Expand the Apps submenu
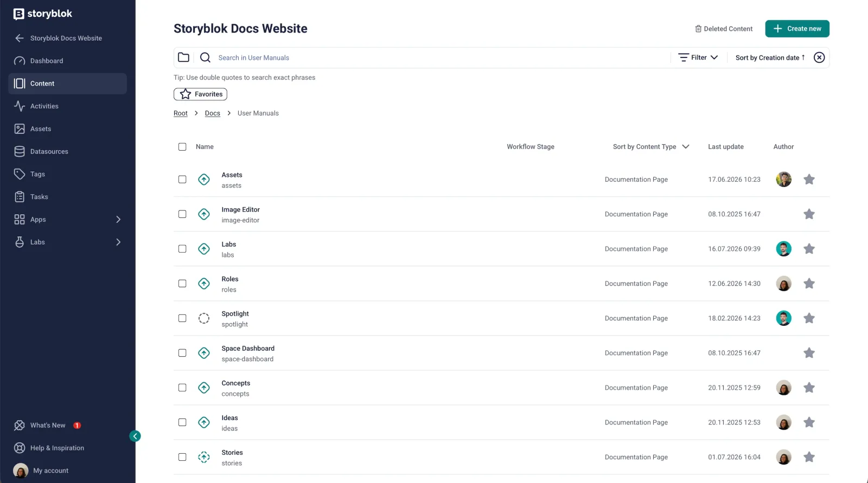This screenshot has width=868, height=483. point(118,220)
